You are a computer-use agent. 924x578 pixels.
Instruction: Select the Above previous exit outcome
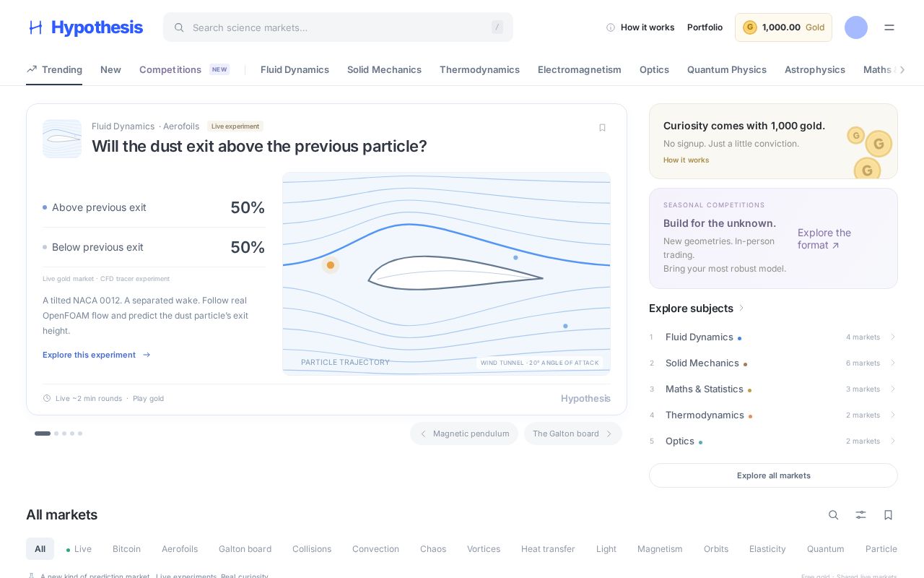click(154, 207)
